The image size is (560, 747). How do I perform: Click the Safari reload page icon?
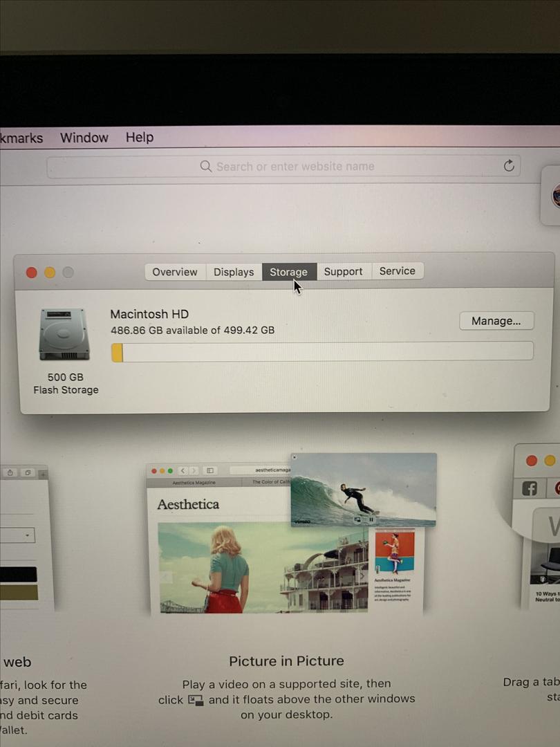[509, 166]
